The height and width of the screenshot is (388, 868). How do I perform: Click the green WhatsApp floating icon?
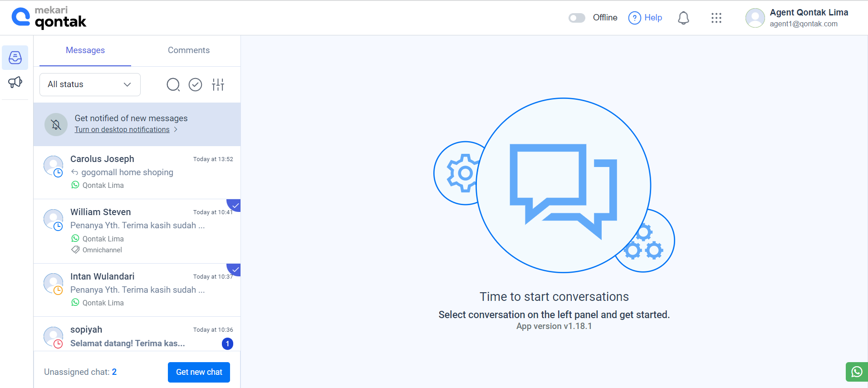pyautogui.click(x=856, y=372)
